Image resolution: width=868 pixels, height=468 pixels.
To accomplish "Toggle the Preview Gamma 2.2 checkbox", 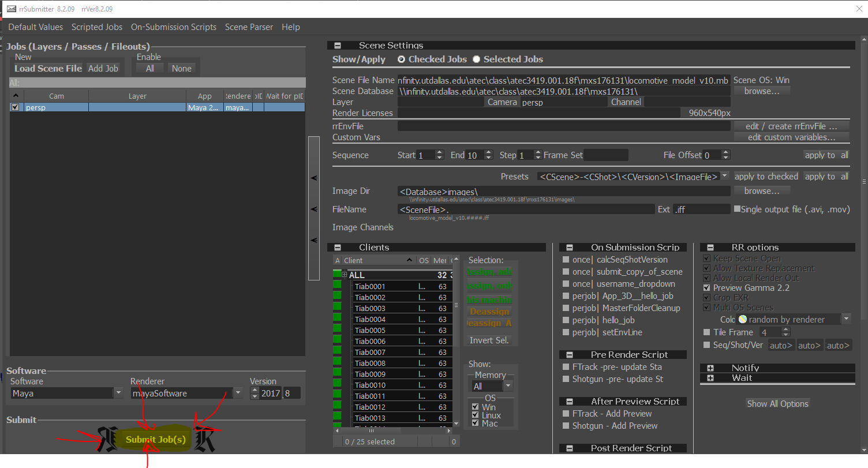I will click(x=707, y=287).
